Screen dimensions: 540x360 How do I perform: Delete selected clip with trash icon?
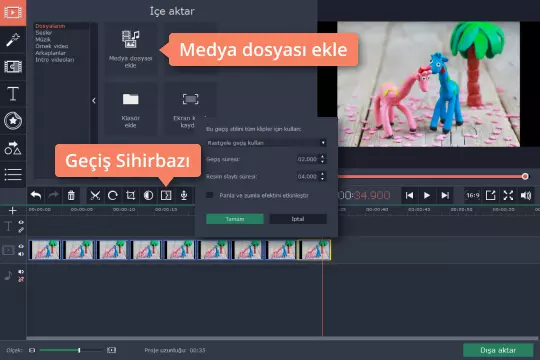71,196
